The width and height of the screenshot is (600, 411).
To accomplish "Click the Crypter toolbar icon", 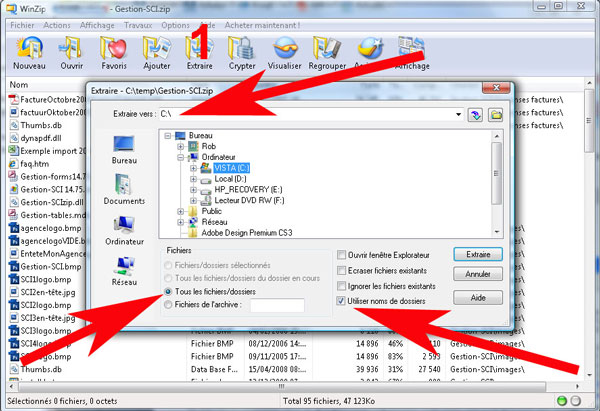I will pos(242,53).
